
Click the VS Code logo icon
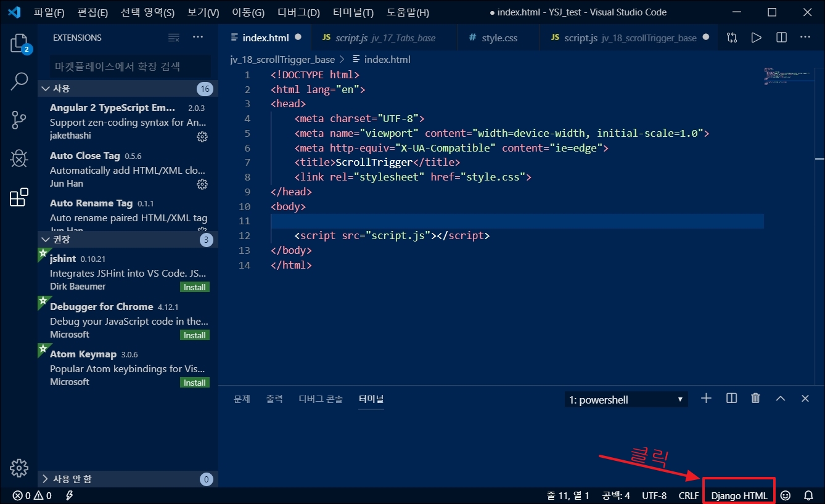tap(14, 12)
